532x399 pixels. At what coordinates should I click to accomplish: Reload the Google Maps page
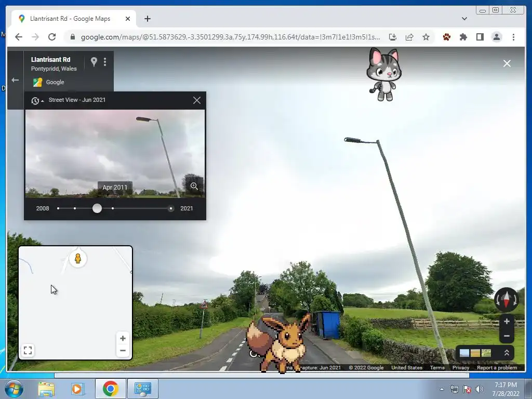(52, 37)
